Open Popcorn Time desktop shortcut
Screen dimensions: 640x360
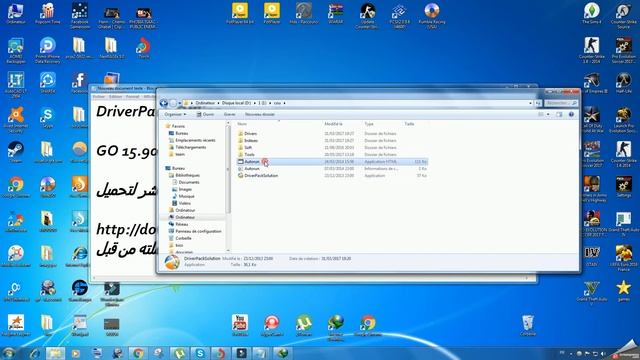[x=48, y=14]
